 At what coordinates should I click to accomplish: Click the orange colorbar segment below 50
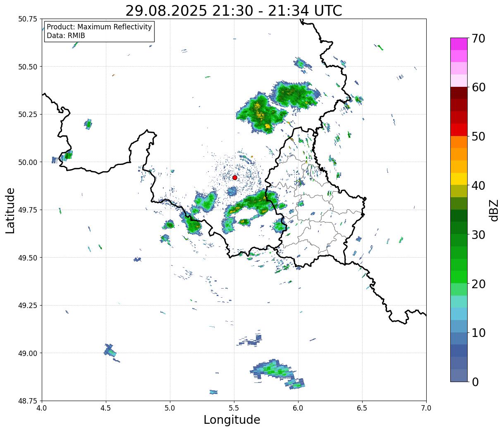pos(459,142)
